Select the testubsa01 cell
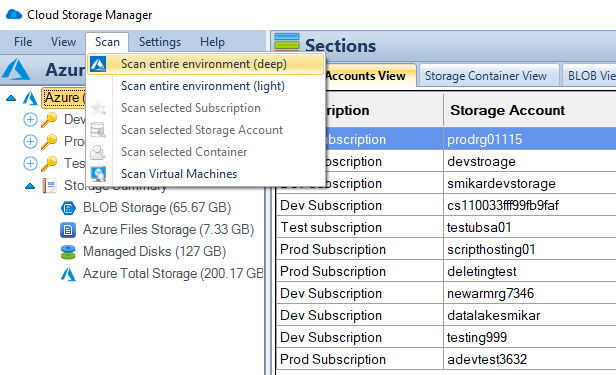 530,227
